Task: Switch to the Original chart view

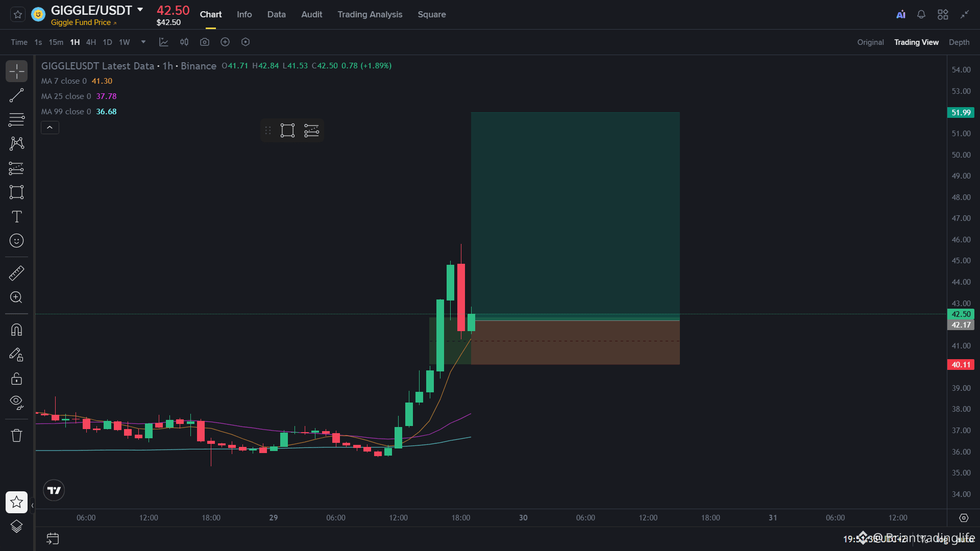Action: pos(871,42)
